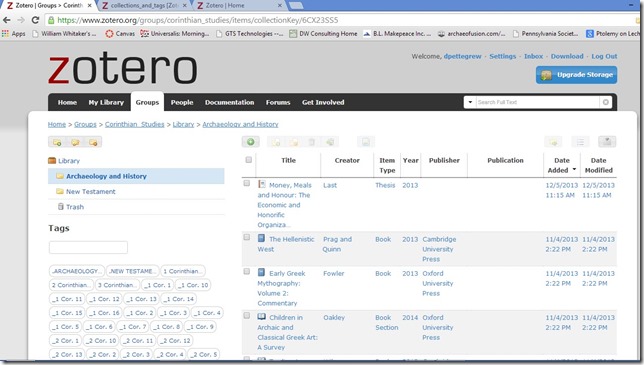This screenshot has height=365, width=644.
Task: Click the remove from collection toolbar icon
Action: 294,142
